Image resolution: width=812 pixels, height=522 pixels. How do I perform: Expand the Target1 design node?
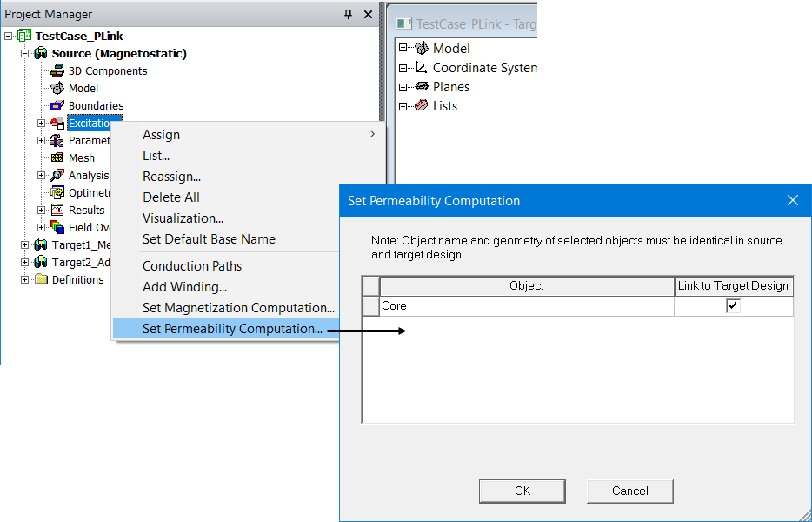(25, 244)
